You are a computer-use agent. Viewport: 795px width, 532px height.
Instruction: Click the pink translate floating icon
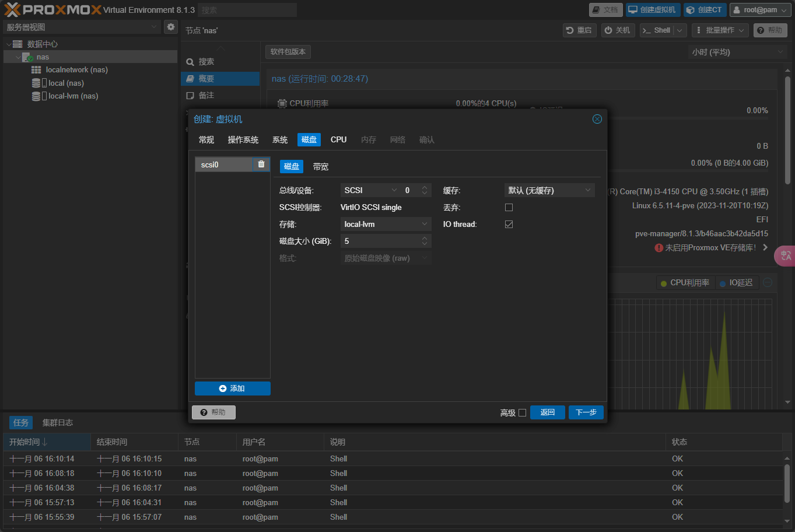785,256
